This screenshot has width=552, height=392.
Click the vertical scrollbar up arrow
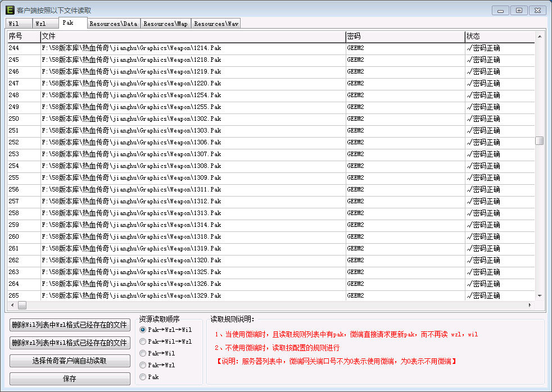539,36
